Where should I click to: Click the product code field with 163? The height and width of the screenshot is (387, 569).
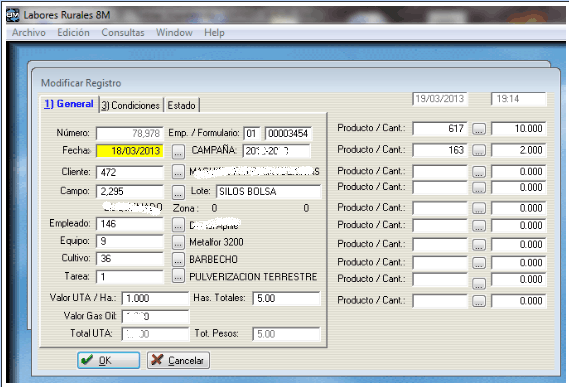pos(440,150)
